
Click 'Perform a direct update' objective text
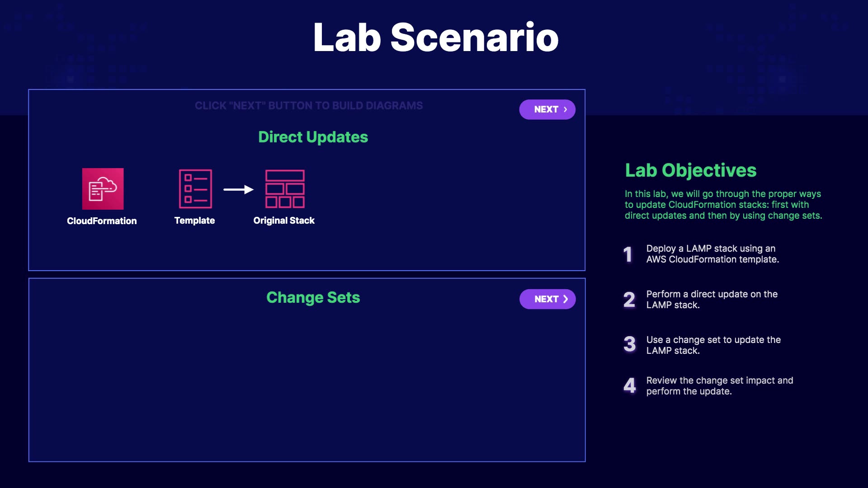pyautogui.click(x=712, y=300)
